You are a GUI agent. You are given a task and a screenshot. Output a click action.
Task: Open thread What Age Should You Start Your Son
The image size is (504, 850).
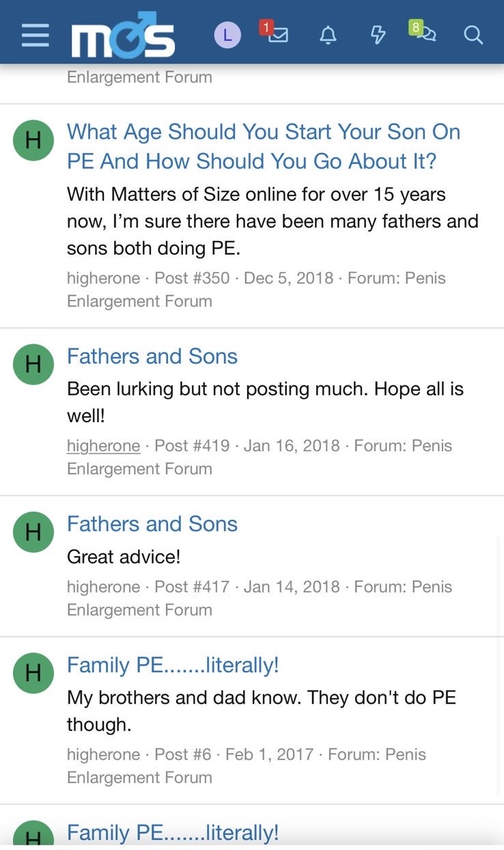pyautogui.click(x=264, y=146)
